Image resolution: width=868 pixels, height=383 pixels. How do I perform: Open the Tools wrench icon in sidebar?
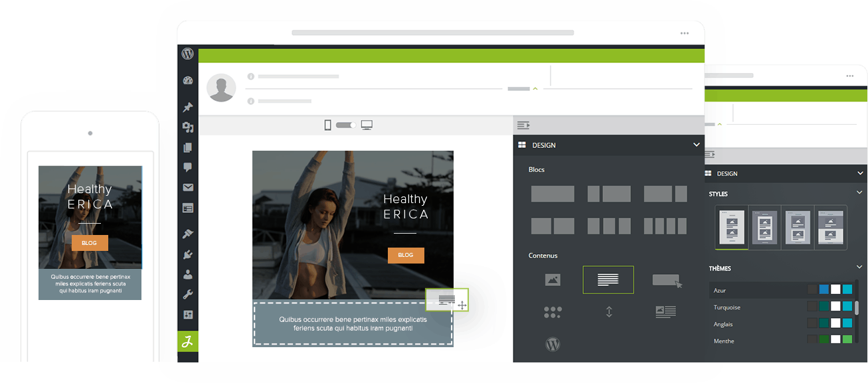188,294
